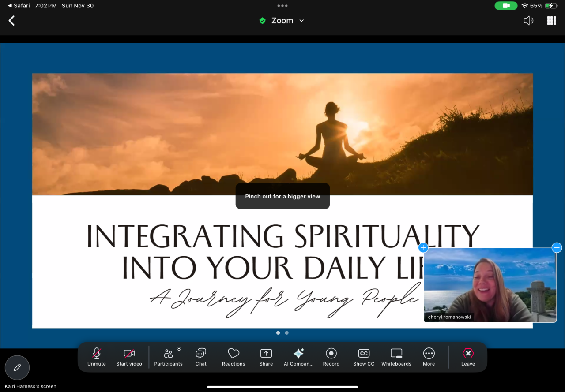
Task: Select cheryl romanowski's video thumbnail
Action: (490, 285)
